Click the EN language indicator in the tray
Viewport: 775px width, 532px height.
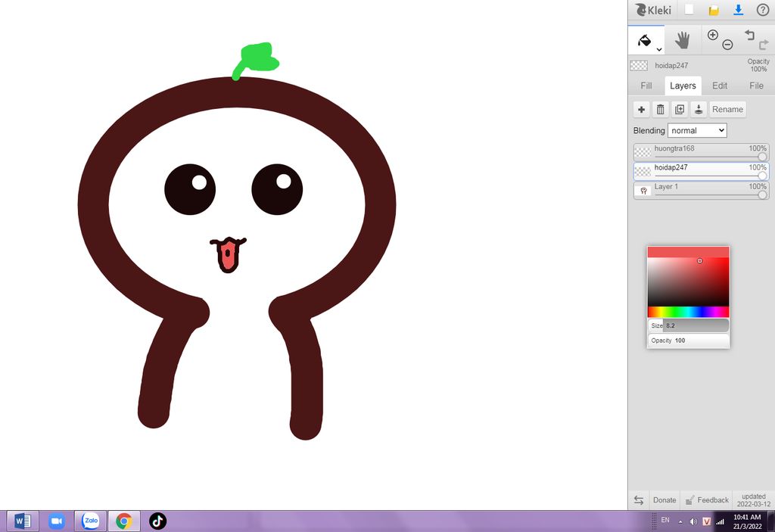click(665, 520)
